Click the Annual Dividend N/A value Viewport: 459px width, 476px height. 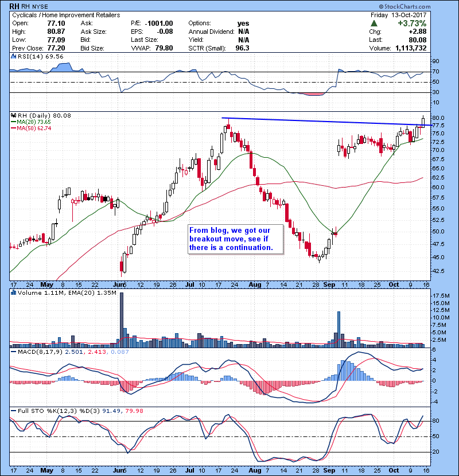244,32
